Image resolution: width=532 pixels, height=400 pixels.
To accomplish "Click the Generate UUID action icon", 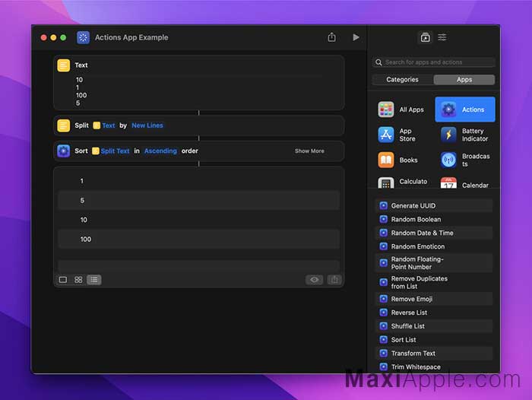I will (383, 205).
